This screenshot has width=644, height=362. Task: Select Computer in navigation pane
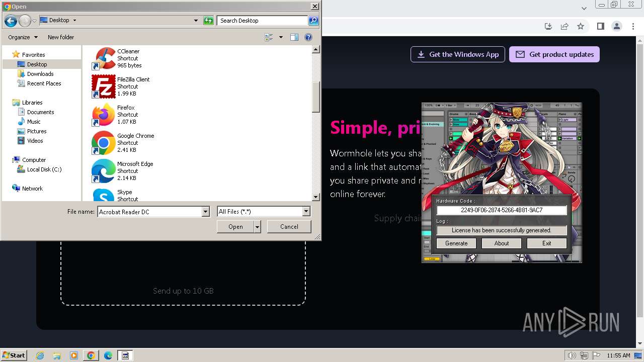tap(34, 160)
